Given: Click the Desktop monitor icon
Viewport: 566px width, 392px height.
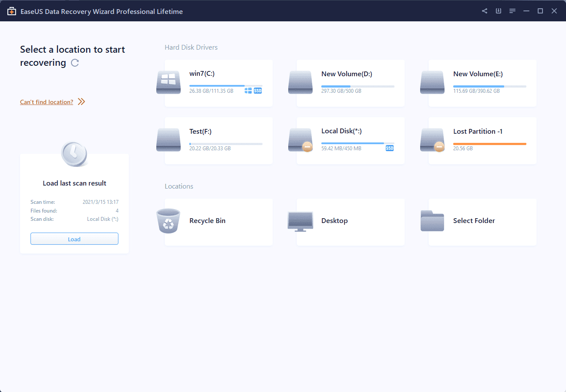Looking at the screenshot, I should [x=300, y=220].
